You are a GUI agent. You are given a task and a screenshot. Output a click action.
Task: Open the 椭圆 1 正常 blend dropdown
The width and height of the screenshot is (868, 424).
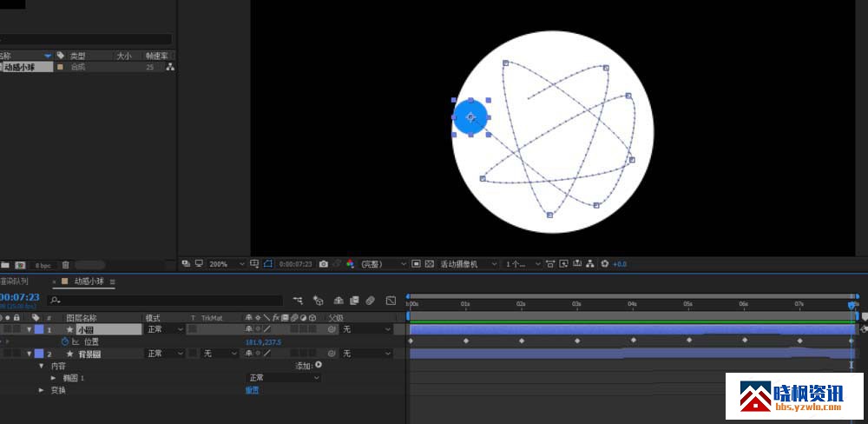[x=284, y=377]
